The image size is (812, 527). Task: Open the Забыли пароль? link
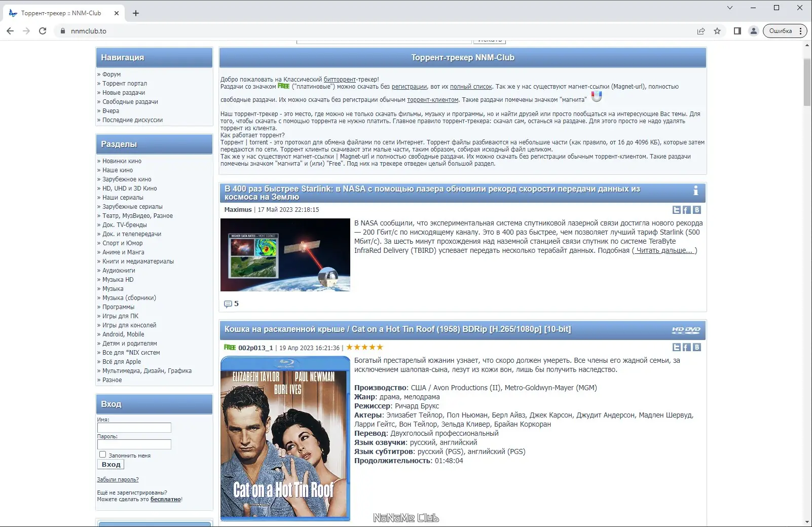[x=118, y=479]
